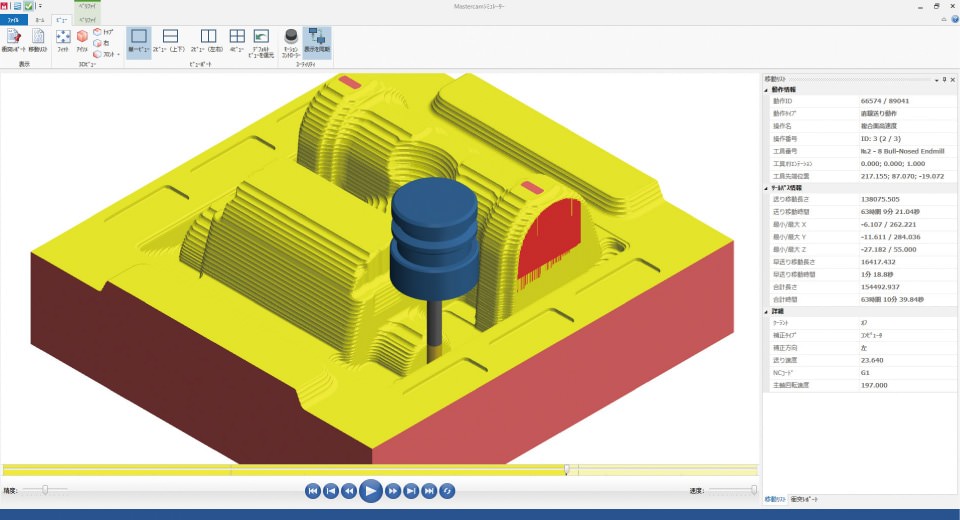Collapse the 詳細 section
The image size is (960, 520).
[x=767, y=312]
